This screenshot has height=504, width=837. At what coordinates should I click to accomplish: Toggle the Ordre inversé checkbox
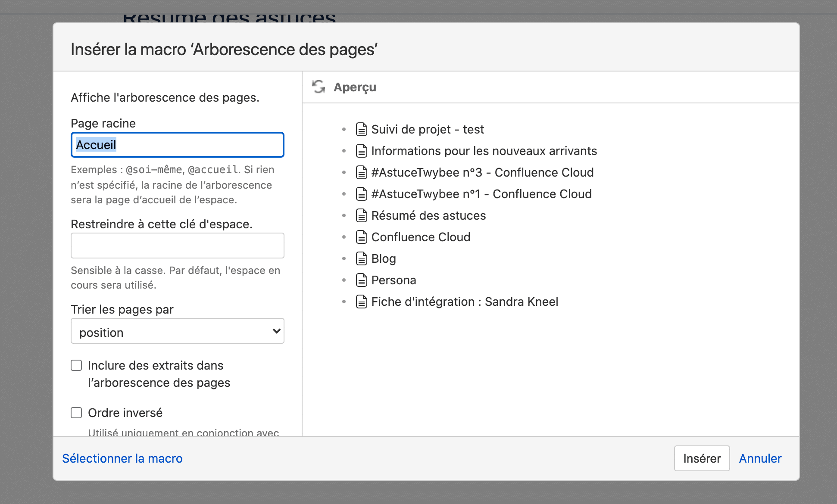coord(76,413)
